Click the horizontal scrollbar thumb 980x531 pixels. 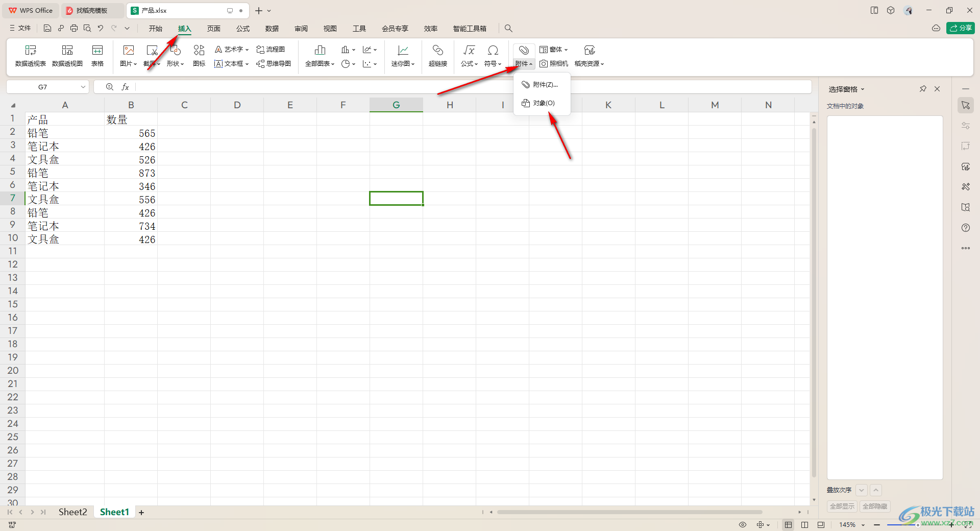[629, 512]
